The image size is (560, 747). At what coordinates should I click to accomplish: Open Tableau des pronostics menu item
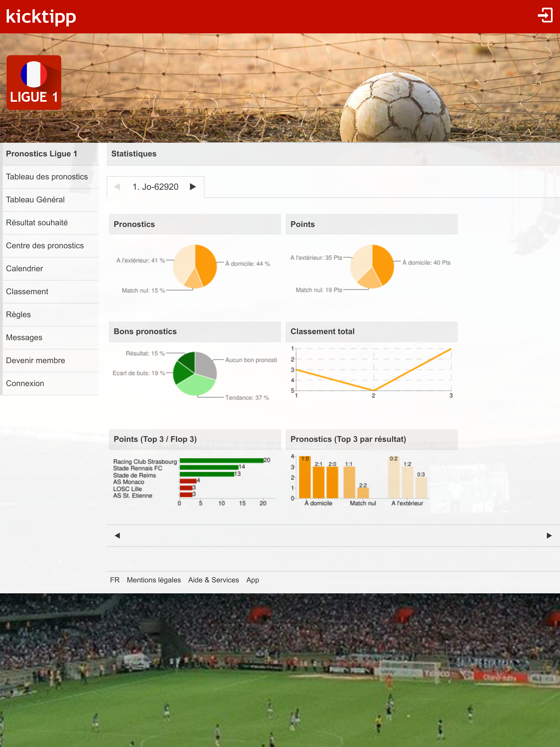(47, 177)
